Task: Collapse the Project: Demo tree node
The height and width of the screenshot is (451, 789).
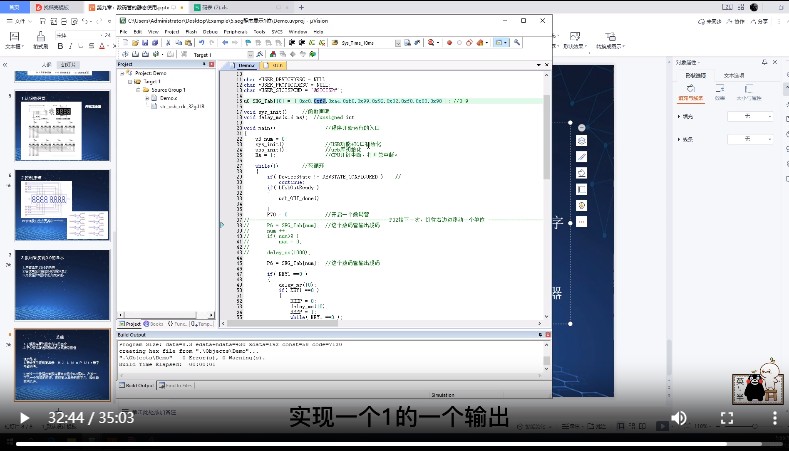Action: (122, 73)
